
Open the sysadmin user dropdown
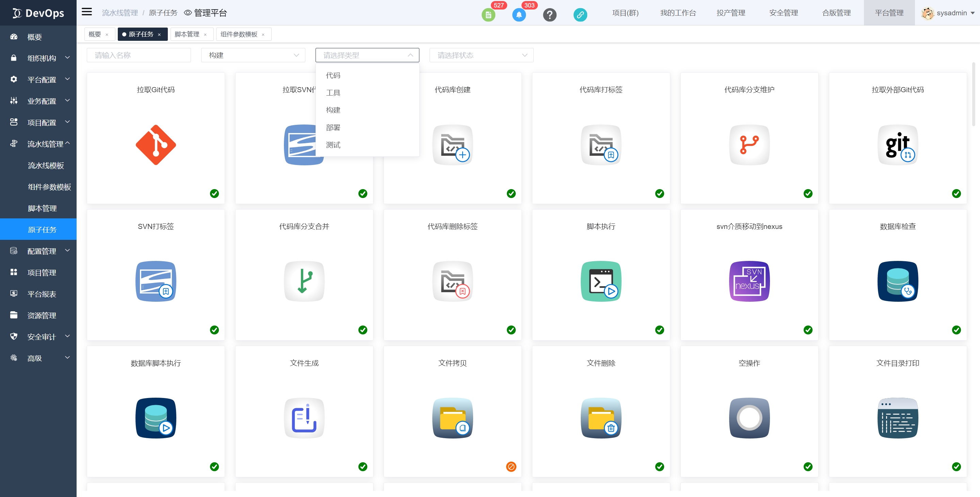coord(950,13)
